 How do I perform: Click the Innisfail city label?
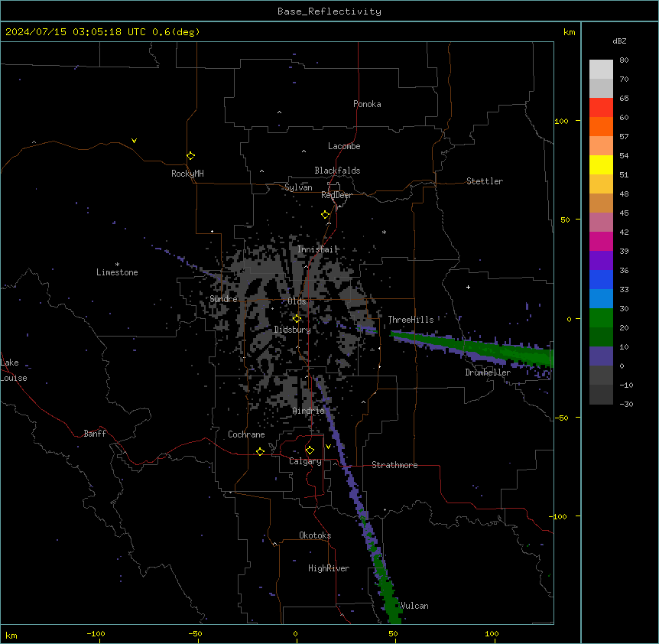318,249
